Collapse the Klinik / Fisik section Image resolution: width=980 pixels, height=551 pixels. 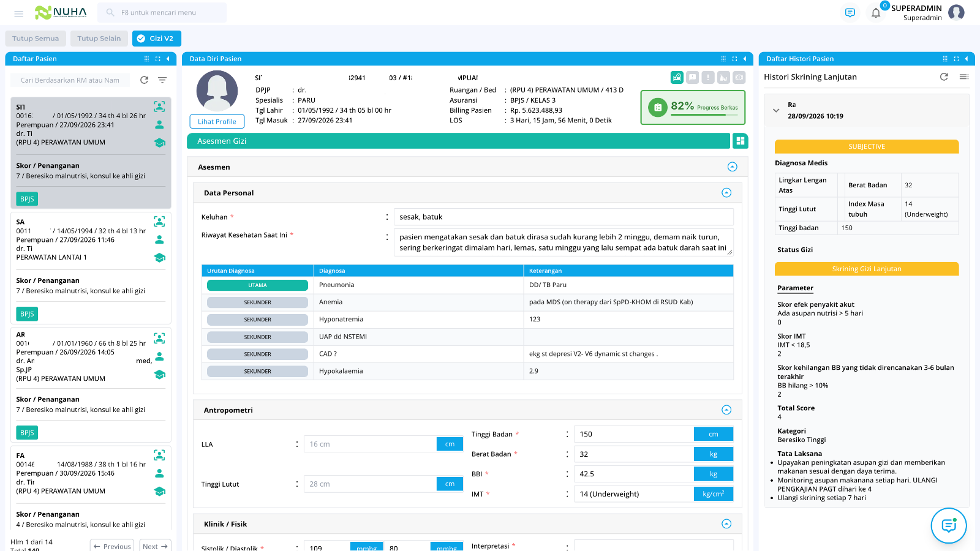[x=726, y=523]
